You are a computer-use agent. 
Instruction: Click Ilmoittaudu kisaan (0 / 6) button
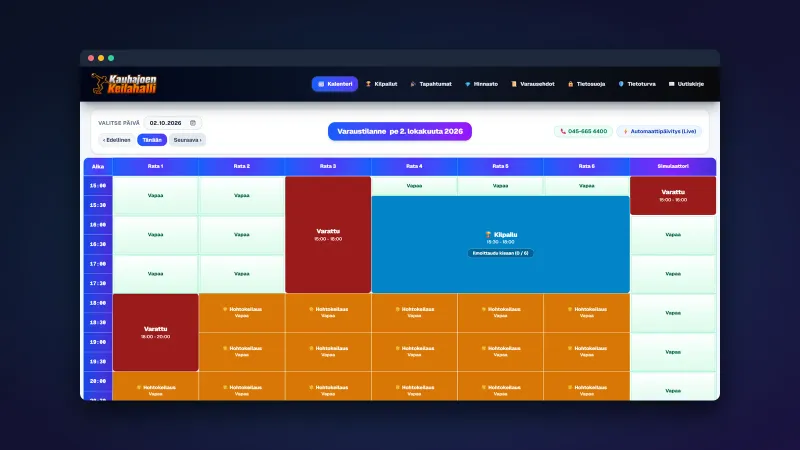coord(501,253)
